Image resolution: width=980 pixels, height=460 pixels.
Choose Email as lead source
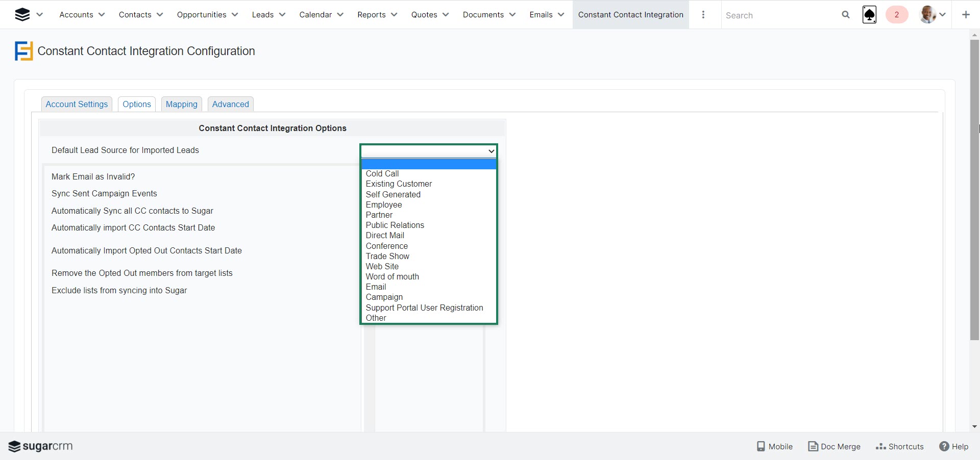pos(429,287)
